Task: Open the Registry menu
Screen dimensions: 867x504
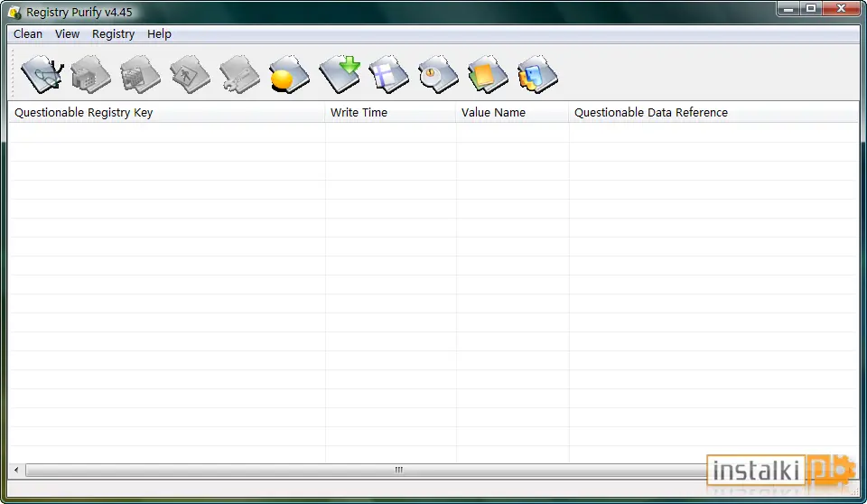Action: tap(114, 33)
